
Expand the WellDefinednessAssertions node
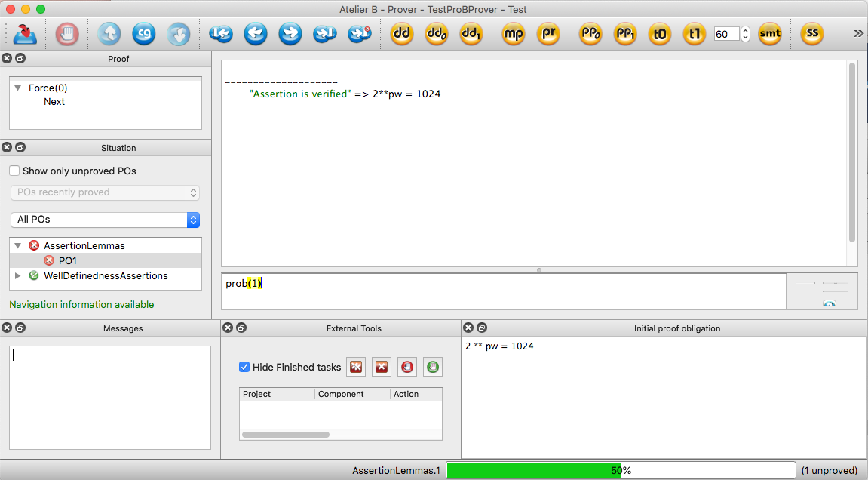[x=18, y=275]
